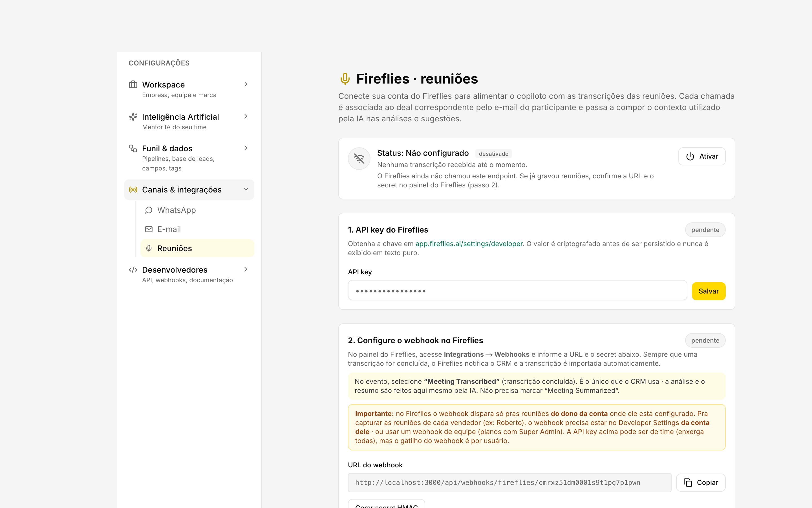The width and height of the screenshot is (812, 508).
Task: Go to WhatsApp channel settings
Action: click(x=197, y=210)
